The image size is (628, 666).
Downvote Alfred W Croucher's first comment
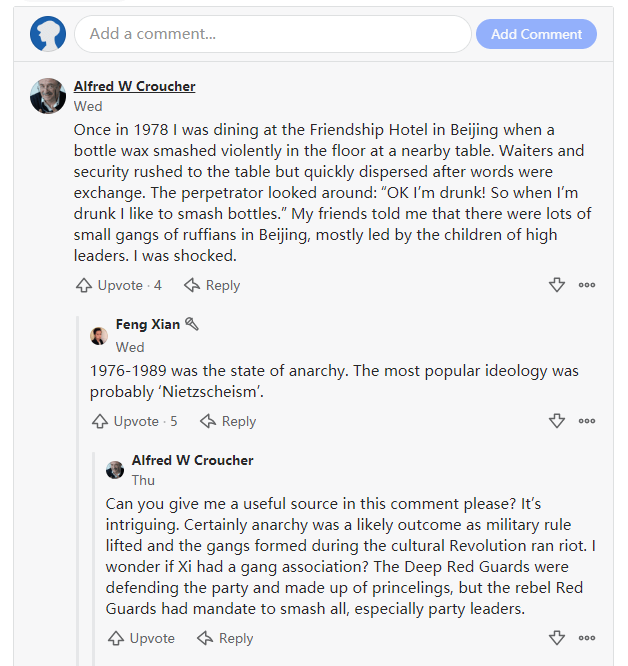[557, 285]
